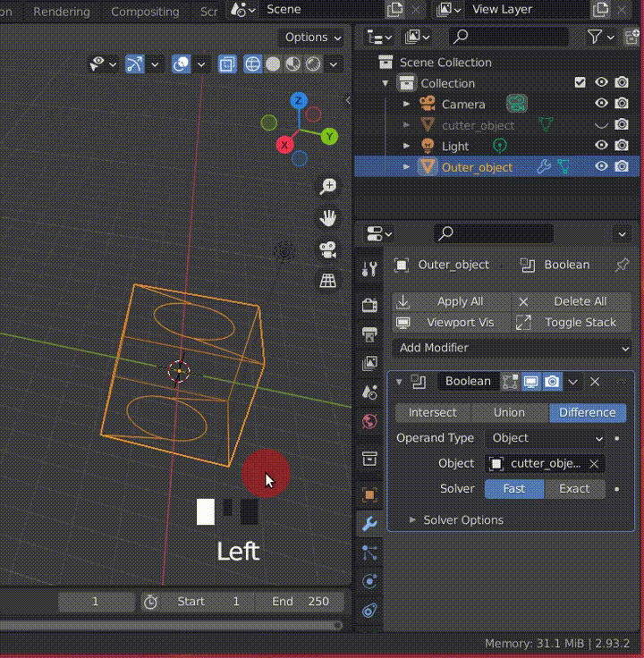Select Union boolean operation
Screen dimensions: 644x658
click(x=509, y=413)
